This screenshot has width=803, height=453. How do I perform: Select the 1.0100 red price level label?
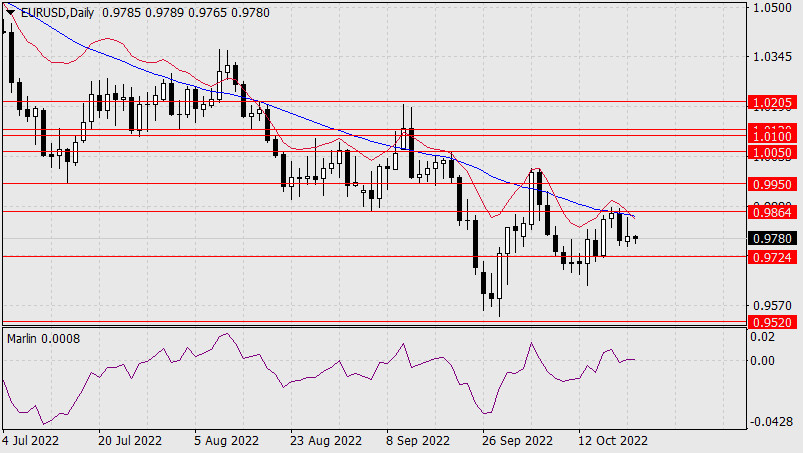pos(773,137)
